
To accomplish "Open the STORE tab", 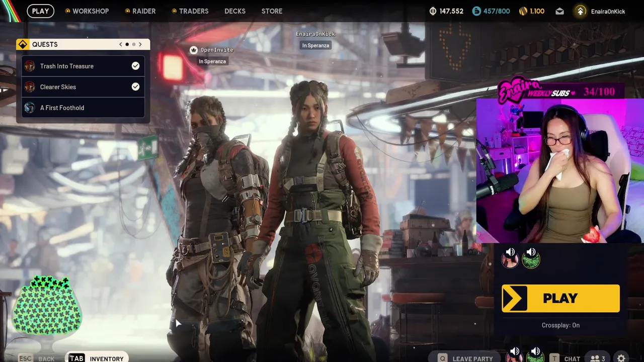I will [272, 11].
